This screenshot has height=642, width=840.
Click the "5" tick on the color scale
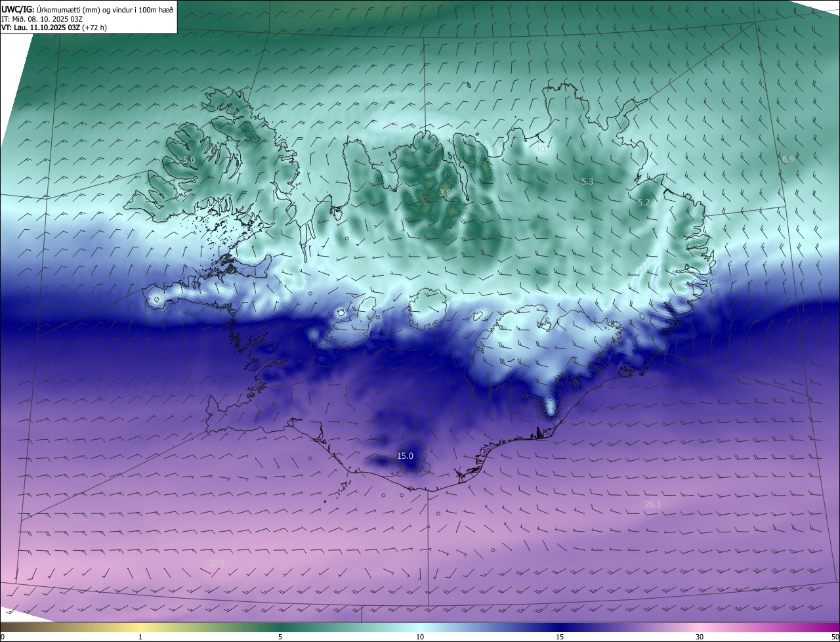tap(280, 637)
